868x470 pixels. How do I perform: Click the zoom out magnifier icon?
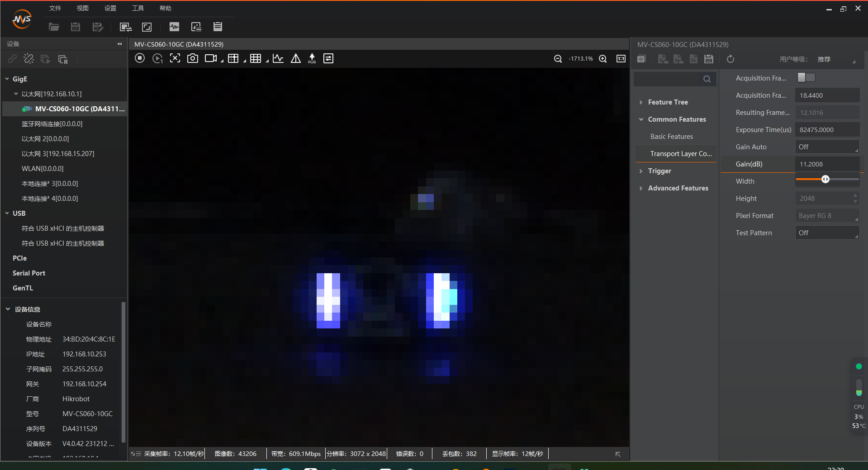(x=558, y=59)
